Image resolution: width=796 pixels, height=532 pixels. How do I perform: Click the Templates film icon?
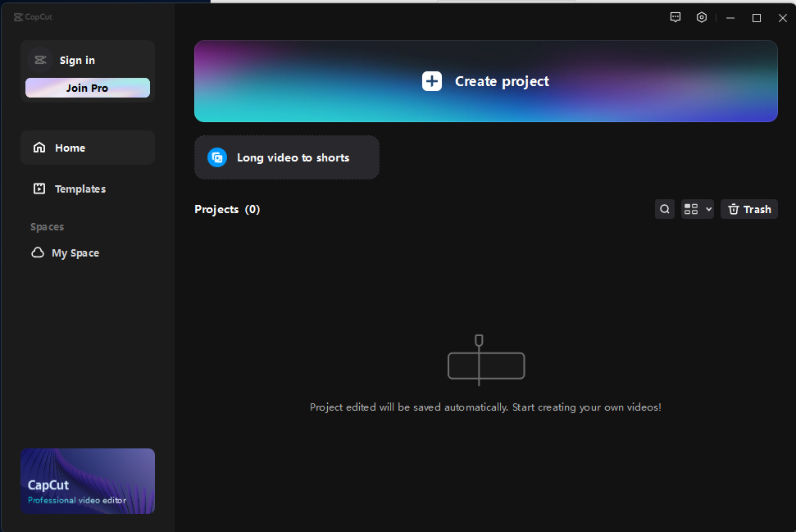(39, 189)
